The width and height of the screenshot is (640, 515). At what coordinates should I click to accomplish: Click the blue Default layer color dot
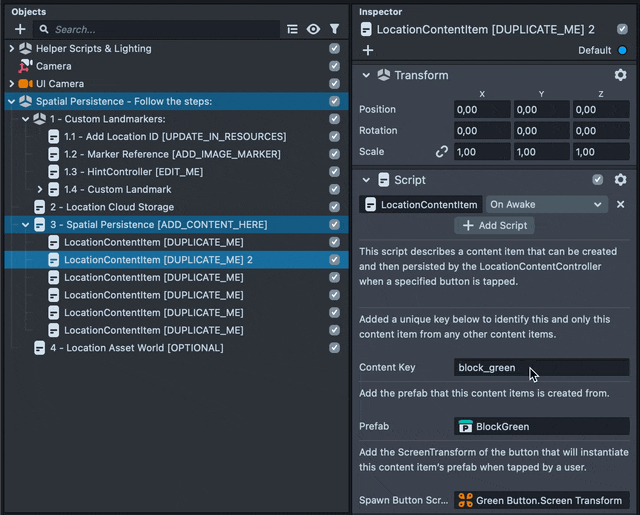tap(622, 50)
